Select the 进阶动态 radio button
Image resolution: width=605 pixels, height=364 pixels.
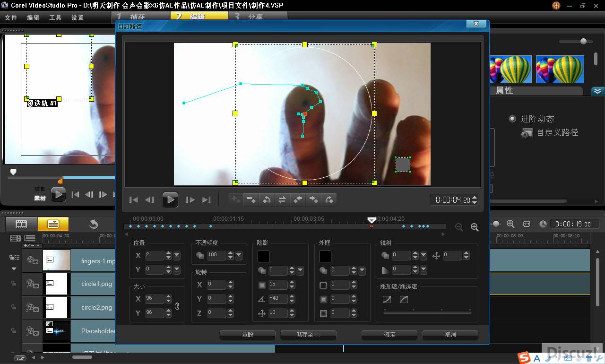click(512, 119)
